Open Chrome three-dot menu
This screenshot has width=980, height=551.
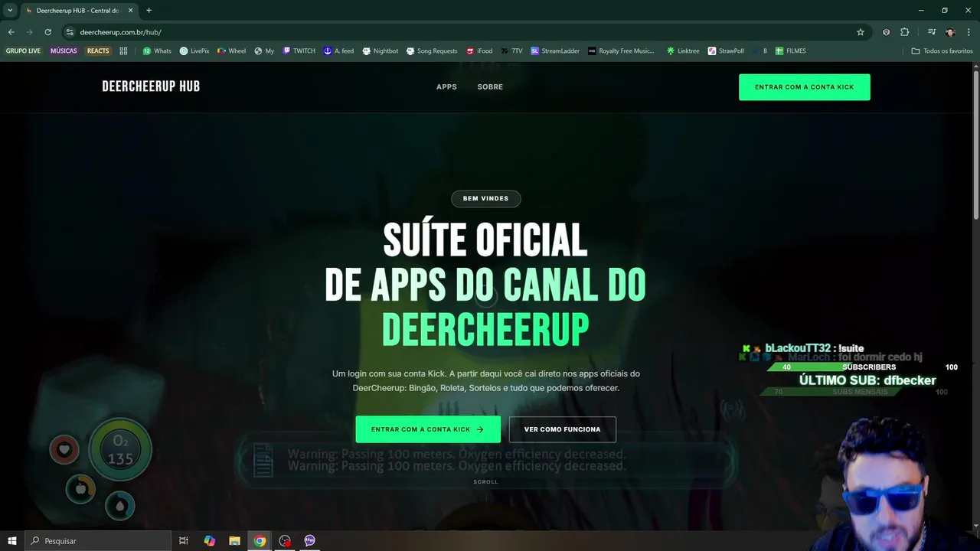pos(969,32)
